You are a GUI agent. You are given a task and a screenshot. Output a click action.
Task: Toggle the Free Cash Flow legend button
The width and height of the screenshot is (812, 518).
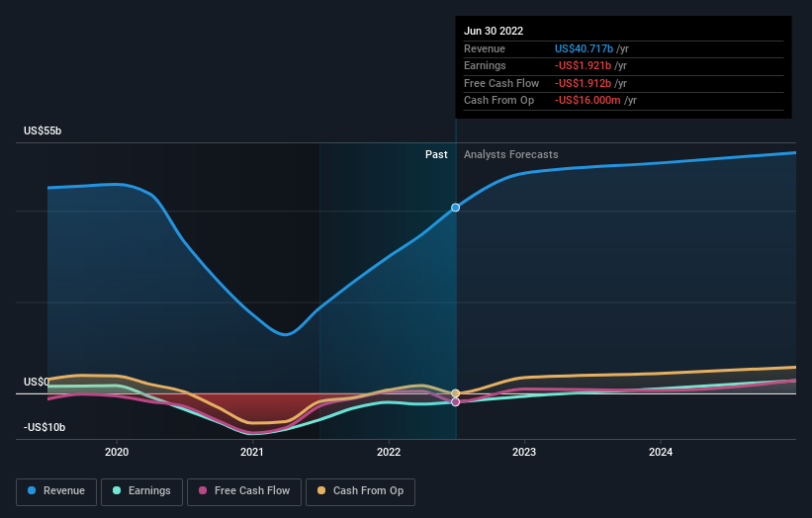coord(244,491)
